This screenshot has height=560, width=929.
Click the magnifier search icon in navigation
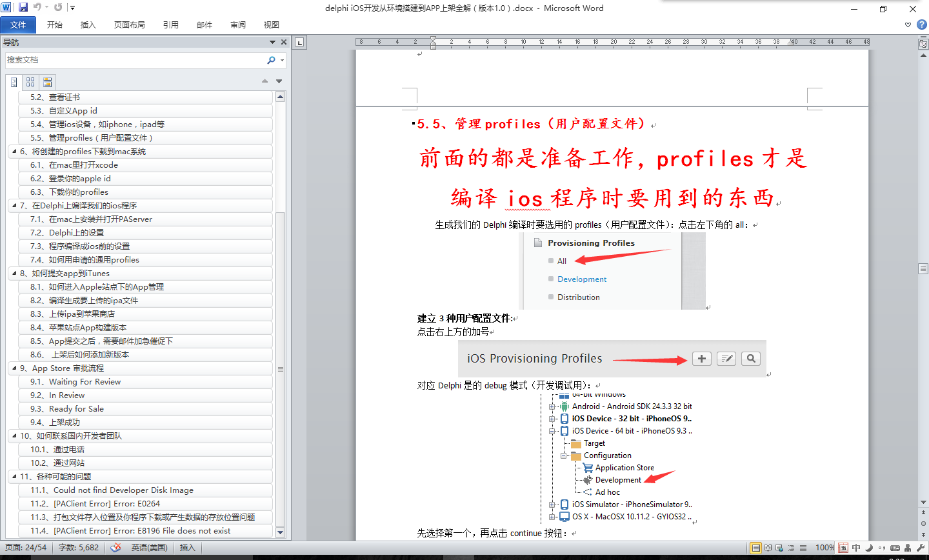pos(272,60)
